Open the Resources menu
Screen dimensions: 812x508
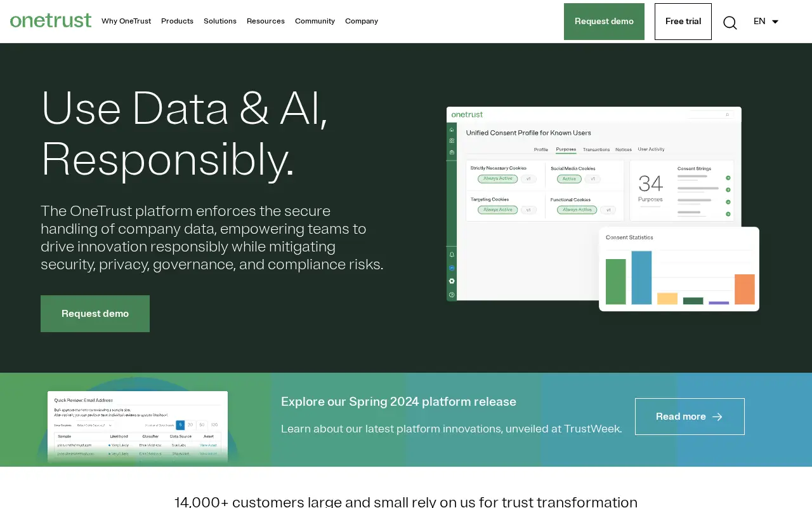(266, 21)
